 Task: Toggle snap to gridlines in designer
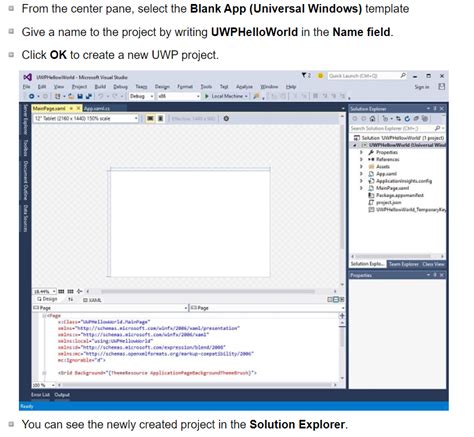(x=70, y=292)
